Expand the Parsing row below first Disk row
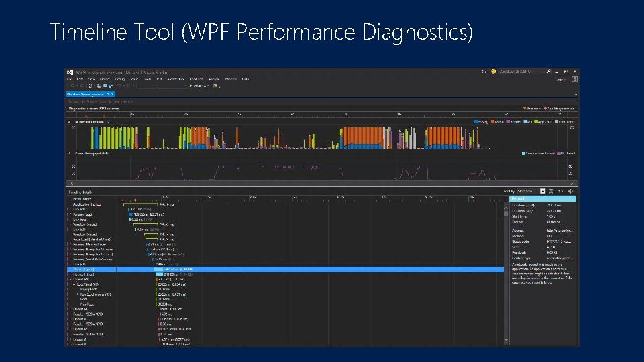Image resolution: width=644 pixels, height=362 pixels. pos(69,215)
